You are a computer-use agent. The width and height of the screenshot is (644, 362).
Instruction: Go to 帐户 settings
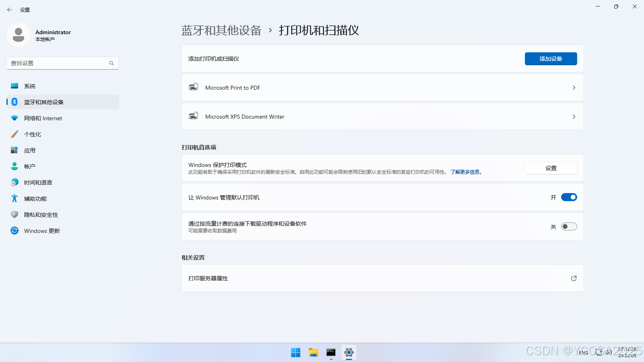pos(63,166)
